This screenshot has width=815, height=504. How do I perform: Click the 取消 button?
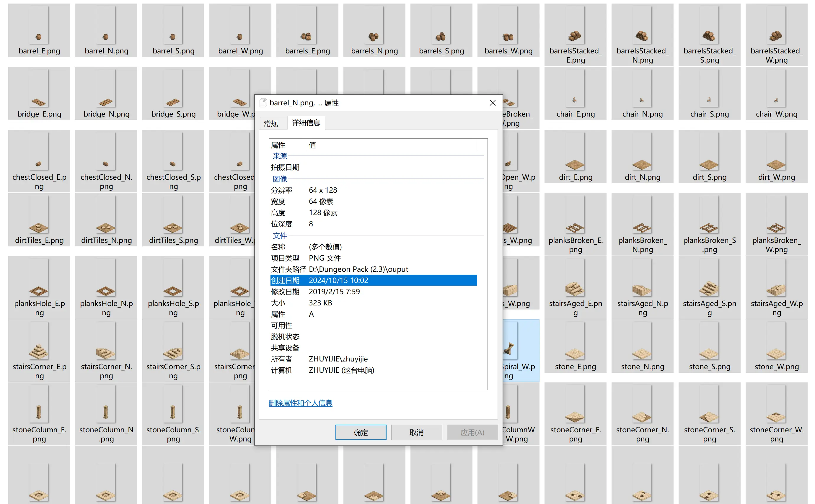click(416, 432)
